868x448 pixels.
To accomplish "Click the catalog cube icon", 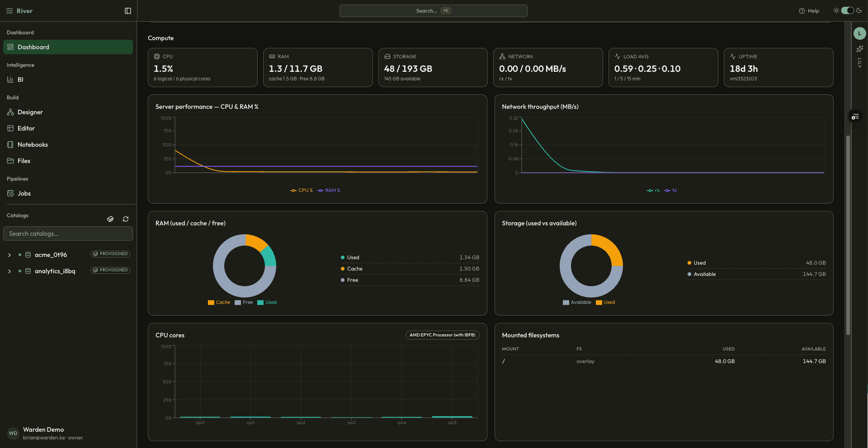I will tap(110, 219).
